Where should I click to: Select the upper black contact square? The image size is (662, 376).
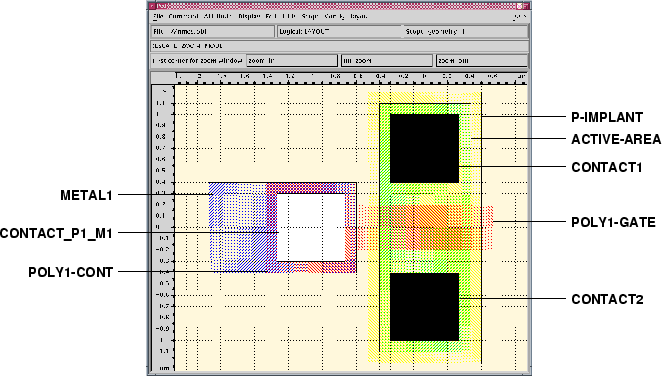[424, 148]
